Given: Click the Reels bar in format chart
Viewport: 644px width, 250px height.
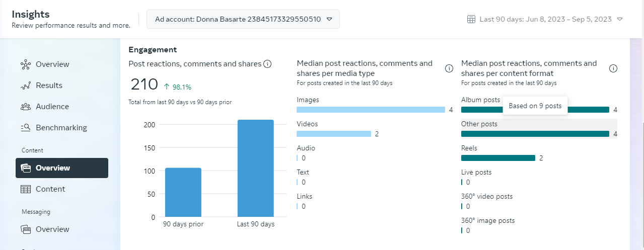Looking at the screenshot, I should [498, 158].
